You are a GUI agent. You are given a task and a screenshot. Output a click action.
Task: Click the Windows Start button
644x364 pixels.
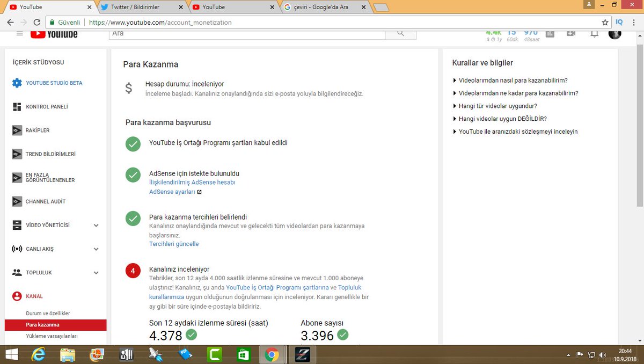point(11,354)
